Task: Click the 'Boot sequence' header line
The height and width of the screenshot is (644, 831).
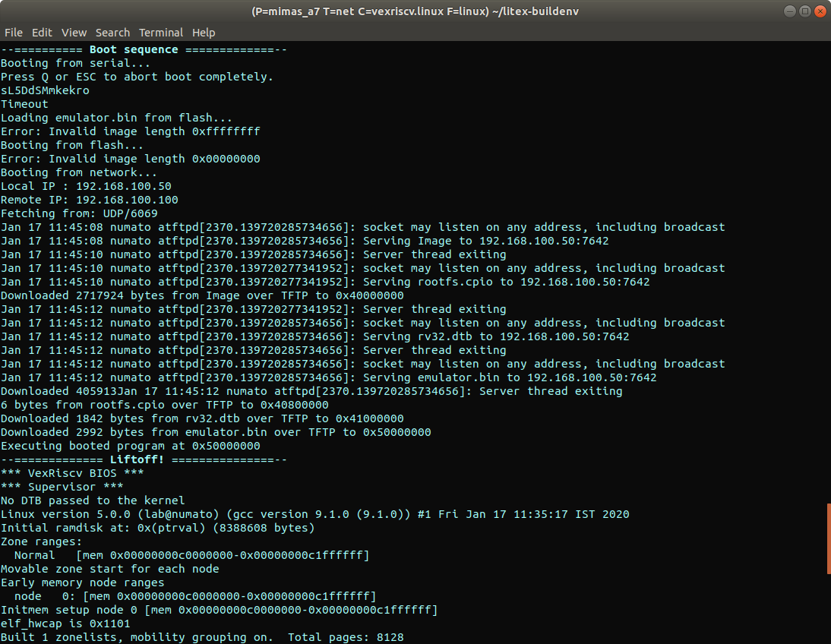Action: [144, 49]
